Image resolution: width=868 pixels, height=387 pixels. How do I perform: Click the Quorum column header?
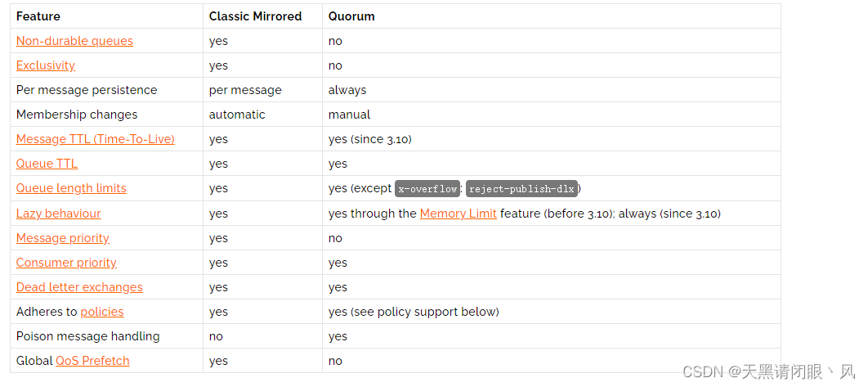tap(351, 16)
